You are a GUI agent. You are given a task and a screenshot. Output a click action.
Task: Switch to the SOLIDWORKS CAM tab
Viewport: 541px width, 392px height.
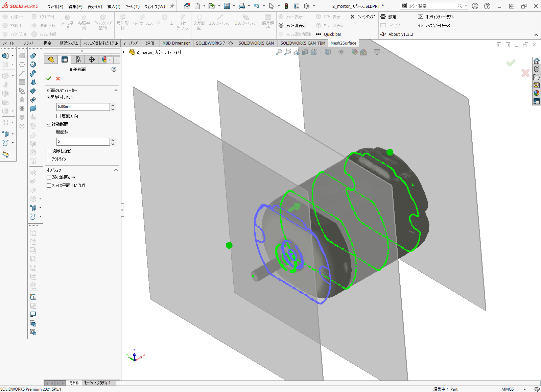[256, 43]
